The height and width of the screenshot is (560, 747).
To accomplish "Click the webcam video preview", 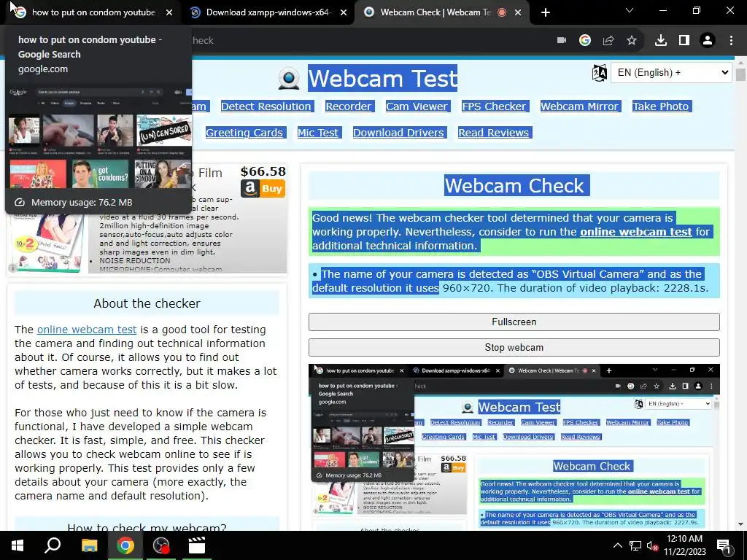I will (514, 446).
